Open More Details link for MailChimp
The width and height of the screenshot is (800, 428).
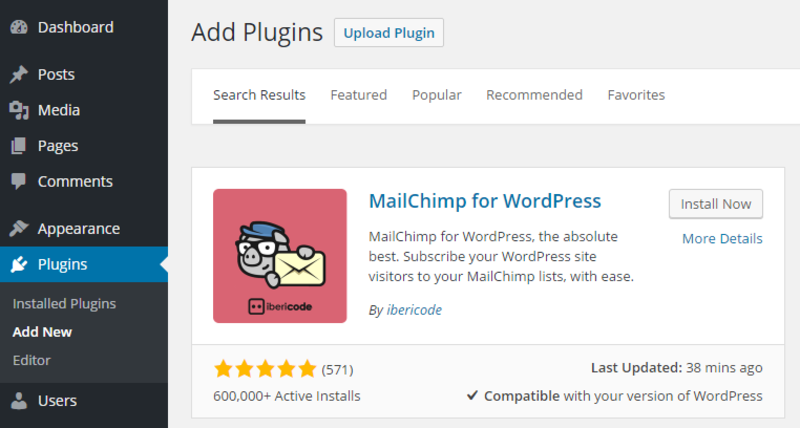[722, 238]
